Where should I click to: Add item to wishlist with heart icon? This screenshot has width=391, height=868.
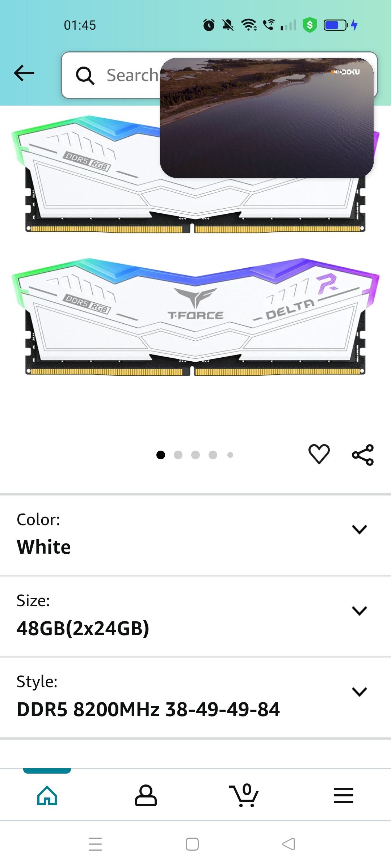coord(319,454)
